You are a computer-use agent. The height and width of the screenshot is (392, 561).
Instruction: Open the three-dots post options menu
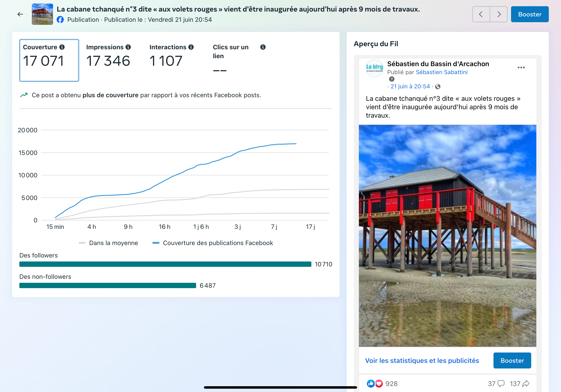point(521,67)
